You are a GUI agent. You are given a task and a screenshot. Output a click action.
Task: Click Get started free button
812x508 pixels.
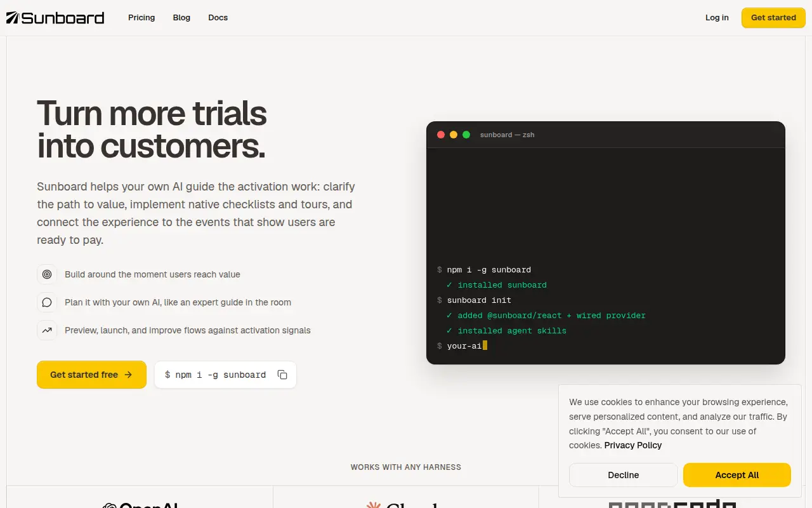(x=91, y=375)
